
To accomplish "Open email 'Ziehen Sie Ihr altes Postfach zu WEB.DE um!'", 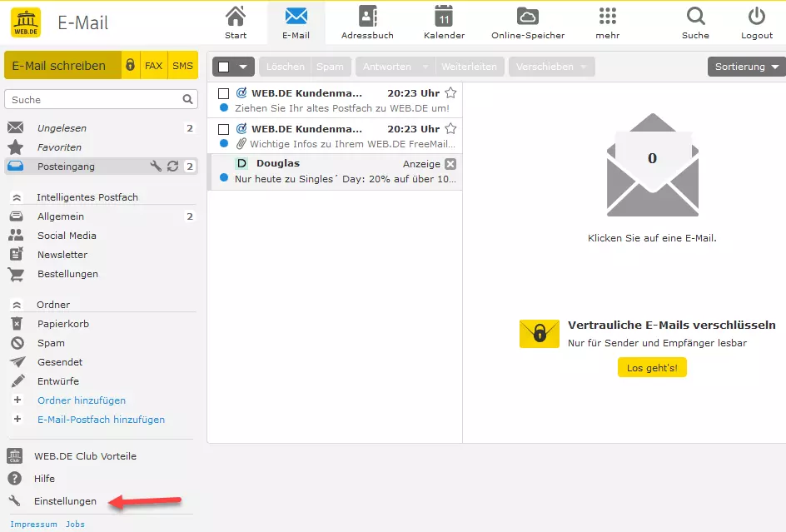I will [335, 100].
